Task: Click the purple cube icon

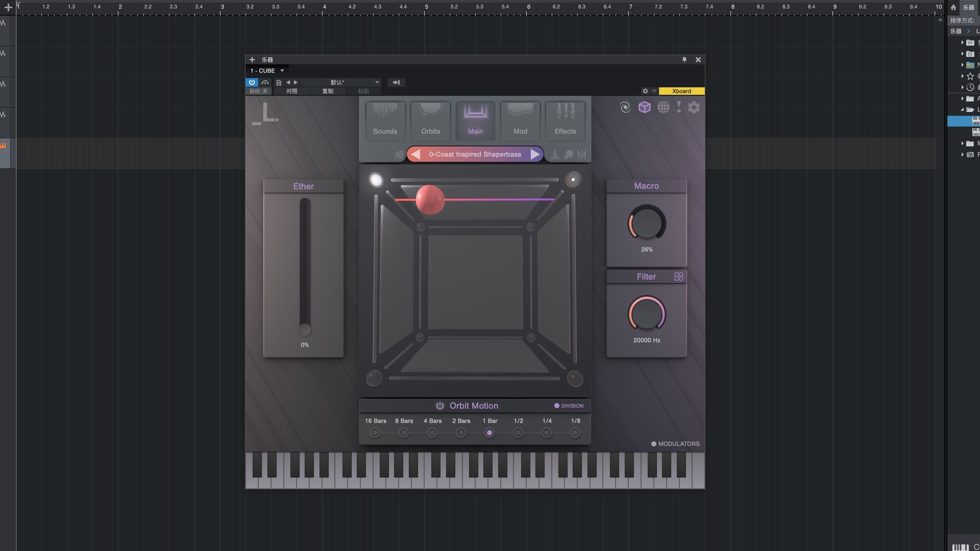Action: pyautogui.click(x=645, y=107)
